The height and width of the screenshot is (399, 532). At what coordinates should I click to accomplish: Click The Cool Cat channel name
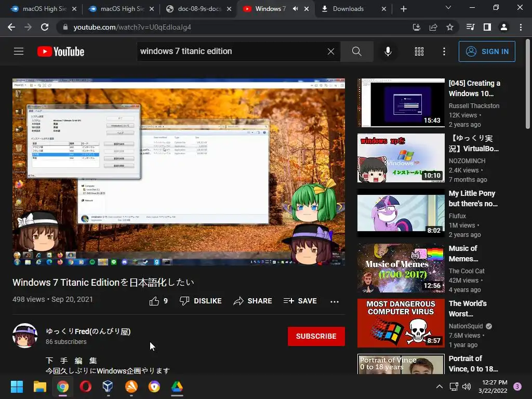pyautogui.click(x=467, y=271)
